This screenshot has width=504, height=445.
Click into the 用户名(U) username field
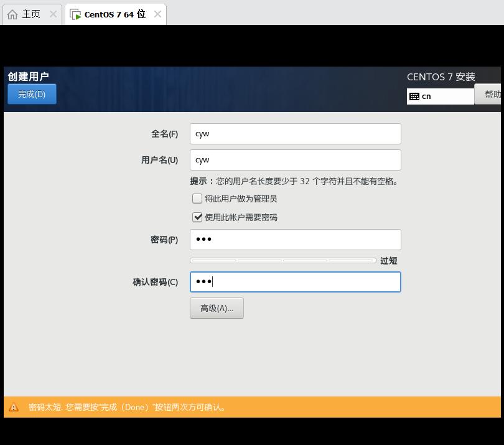click(x=296, y=160)
